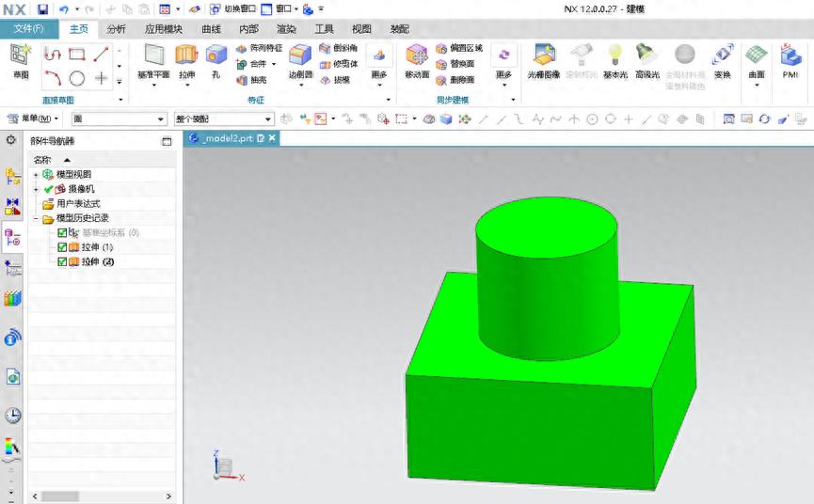This screenshot has height=504, width=814.
Task: Click the 切换窗口 switch window button
Action: click(x=232, y=8)
